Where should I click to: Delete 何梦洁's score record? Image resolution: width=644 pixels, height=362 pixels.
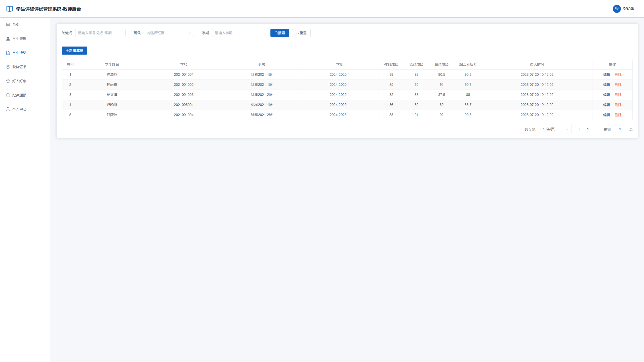click(x=618, y=115)
